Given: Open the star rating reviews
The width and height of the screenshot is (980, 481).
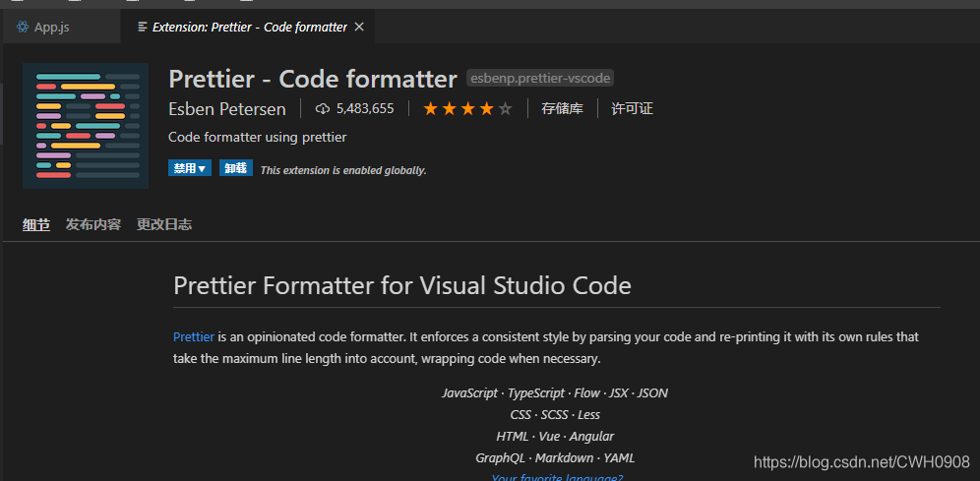Looking at the screenshot, I should click(468, 109).
